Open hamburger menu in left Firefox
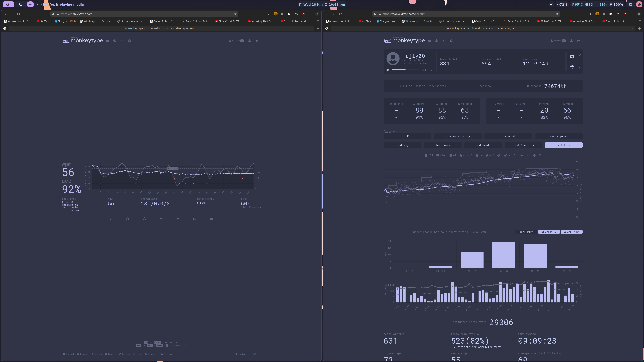This screenshot has height=362, width=644. [310, 14]
